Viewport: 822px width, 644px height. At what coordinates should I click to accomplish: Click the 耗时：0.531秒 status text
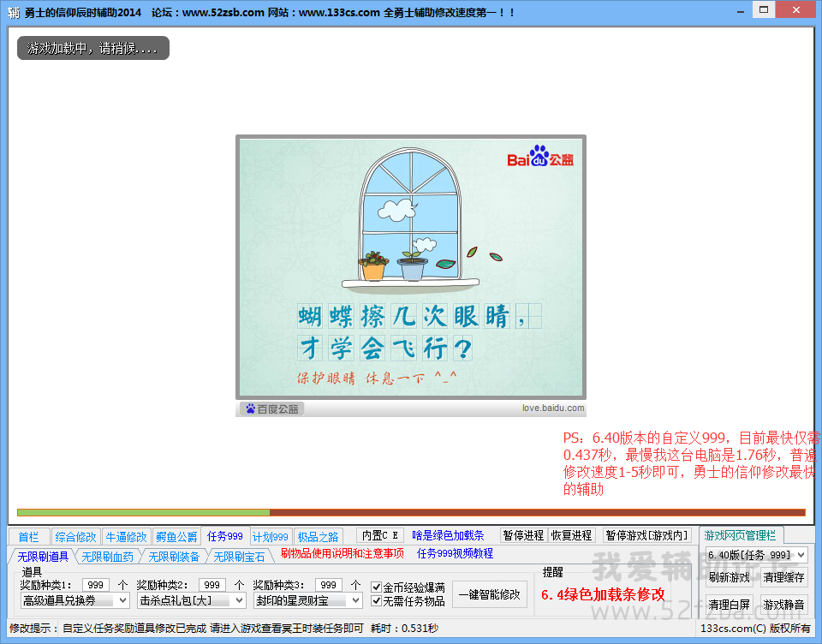coord(404,628)
